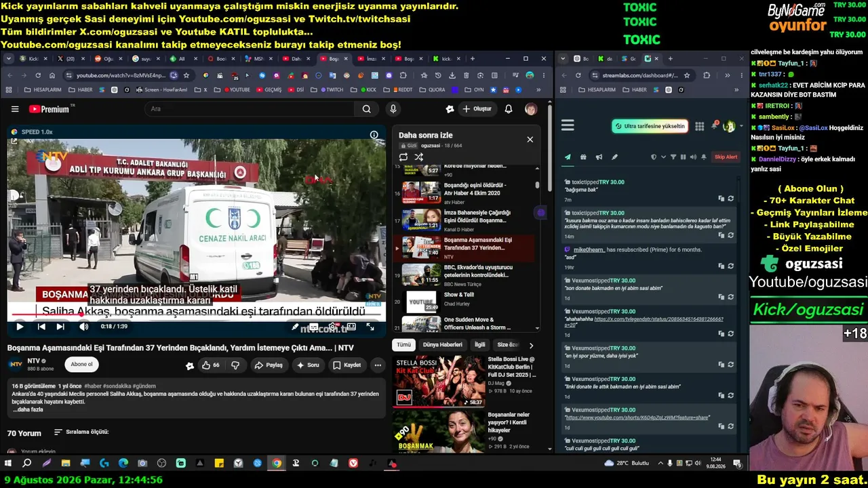Click Oluştur create button
The height and width of the screenshot is (488, 868).
tap(477, 109)
